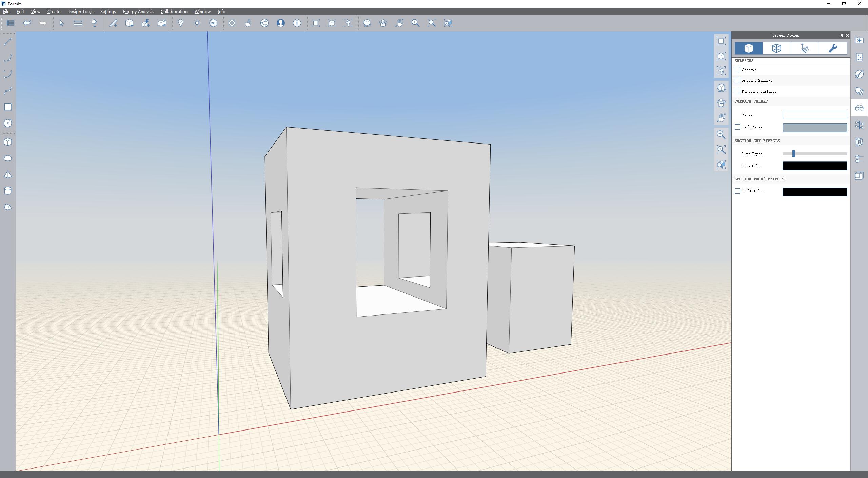Select the Line tool in left toolbar

click(8, 42)
